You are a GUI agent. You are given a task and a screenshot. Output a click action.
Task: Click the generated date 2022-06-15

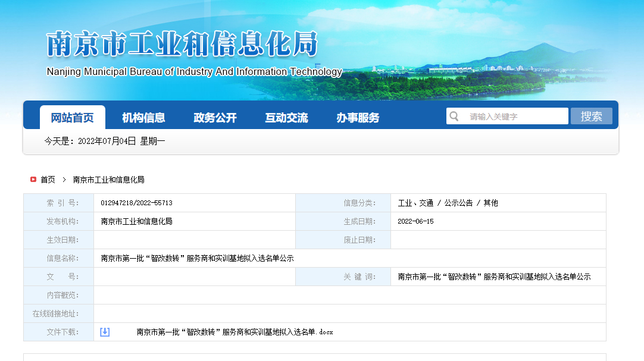click(x=415, y=221)
